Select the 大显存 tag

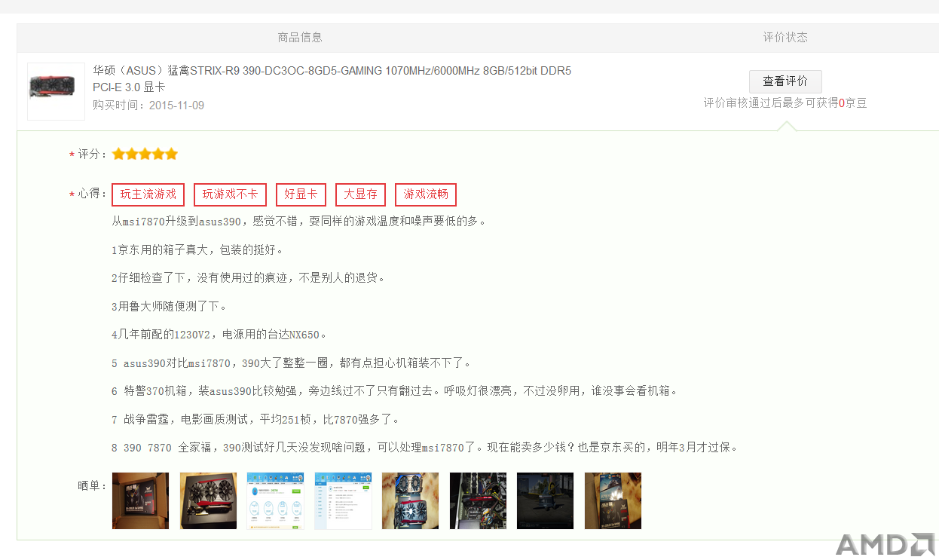[360, 194]
